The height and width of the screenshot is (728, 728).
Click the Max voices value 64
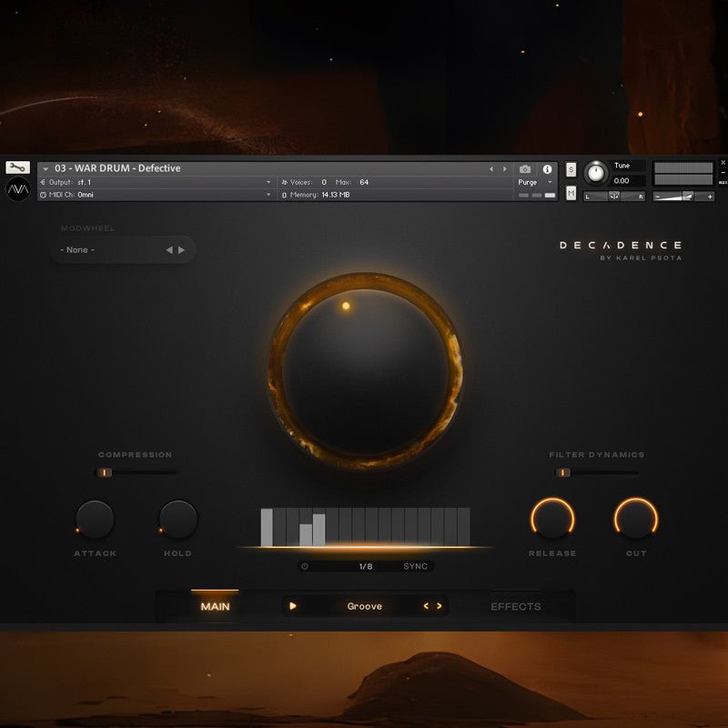point(364,182)
